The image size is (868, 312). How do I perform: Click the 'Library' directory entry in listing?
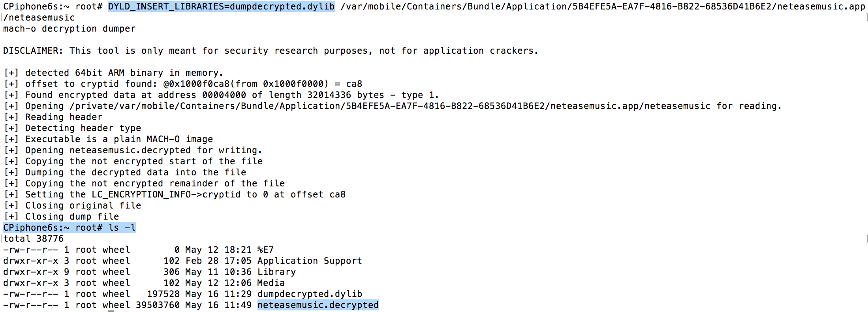(x=276, y=272)
